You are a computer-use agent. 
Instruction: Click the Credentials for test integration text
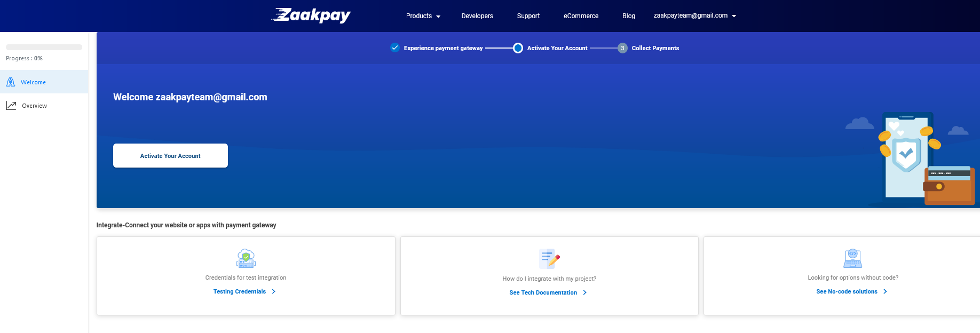coord(246,277)
